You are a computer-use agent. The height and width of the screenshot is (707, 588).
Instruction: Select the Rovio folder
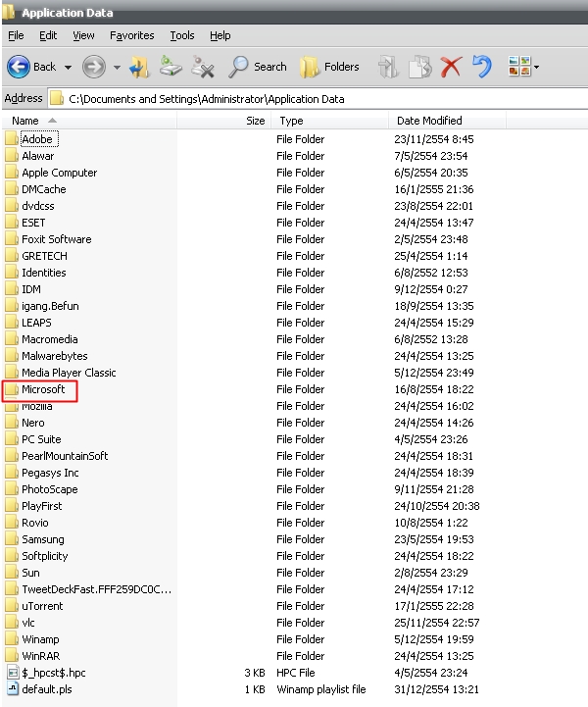(27, 523)
